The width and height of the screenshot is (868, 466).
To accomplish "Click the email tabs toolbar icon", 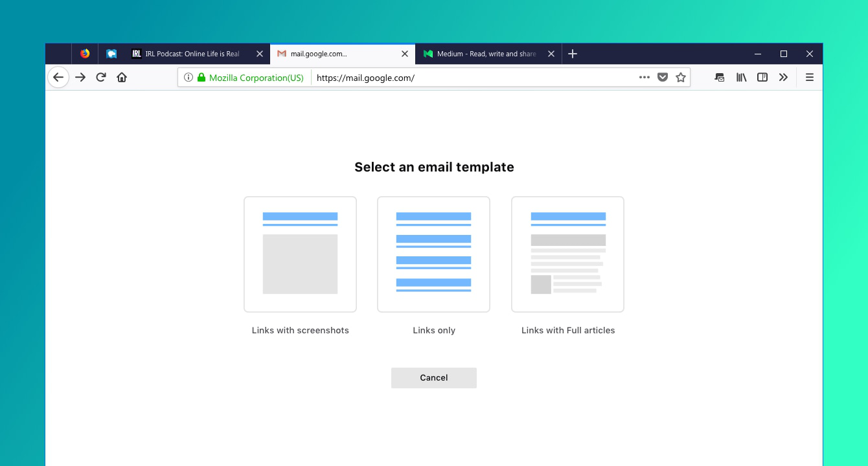I will coord(719,77).
